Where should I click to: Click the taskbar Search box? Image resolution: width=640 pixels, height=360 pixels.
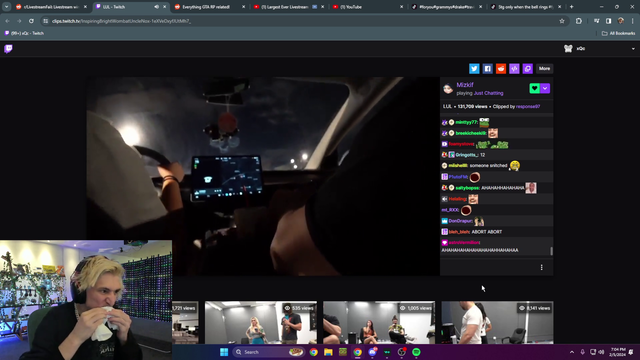(x=269, y=352)
